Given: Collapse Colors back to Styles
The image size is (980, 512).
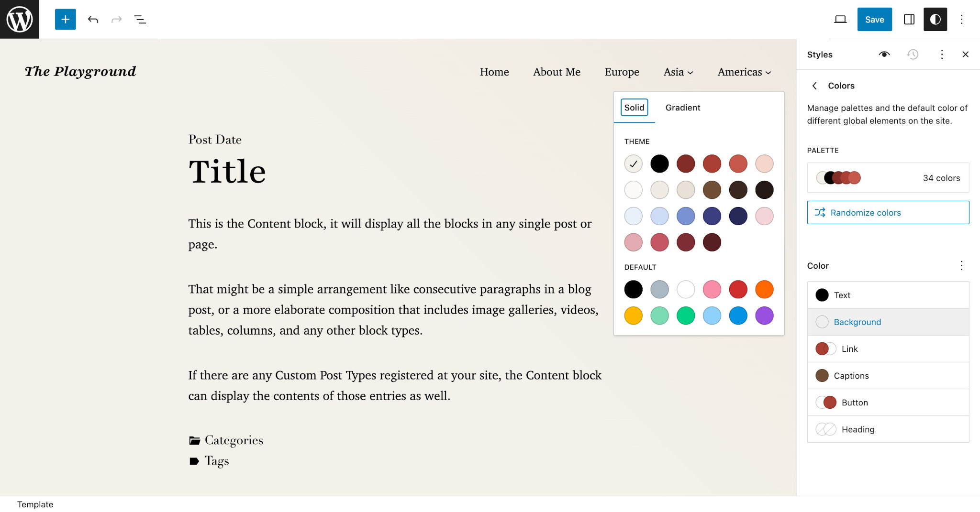Looking at the screenshot, I should pyautogui.click(x=815, y=86).
